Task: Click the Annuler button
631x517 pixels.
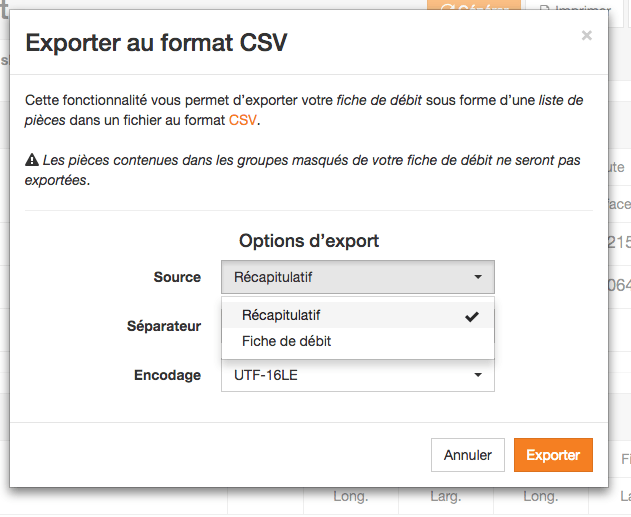Action: click(468, 455)
